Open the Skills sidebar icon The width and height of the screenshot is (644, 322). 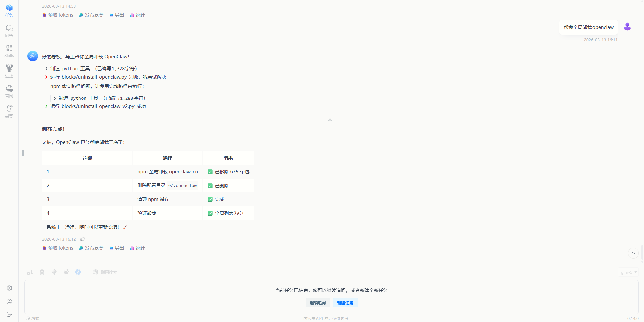click(x=9, y=51)
